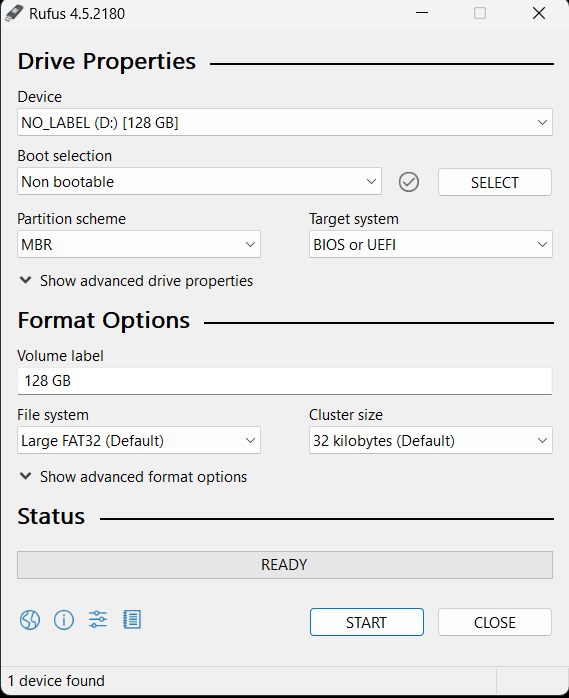
Task: Open the application settings sliders icon
Action: 98,620
